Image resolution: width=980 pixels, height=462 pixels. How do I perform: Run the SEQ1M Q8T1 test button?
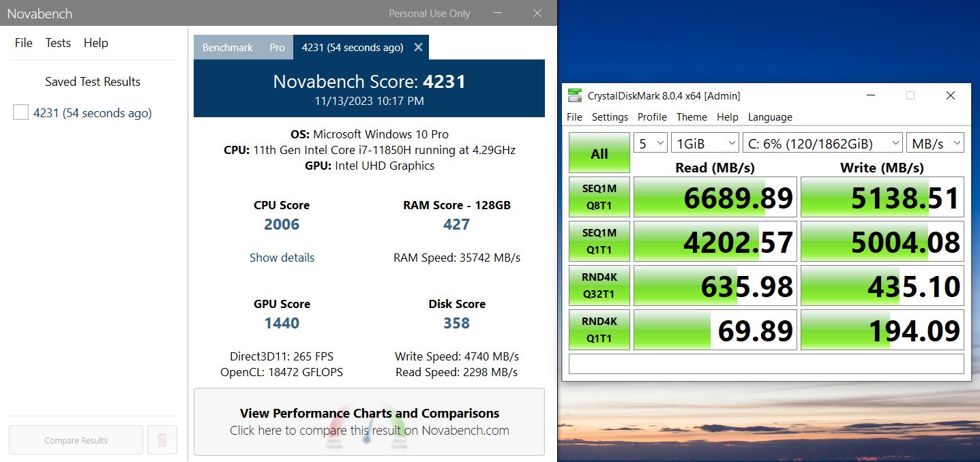pos(599,198)
